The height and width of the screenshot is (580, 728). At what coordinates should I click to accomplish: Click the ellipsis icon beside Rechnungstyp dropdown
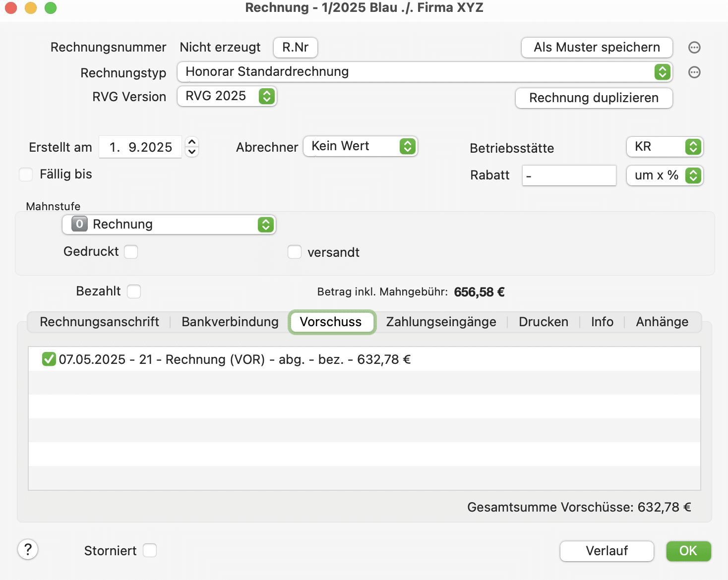pos(694,72)
